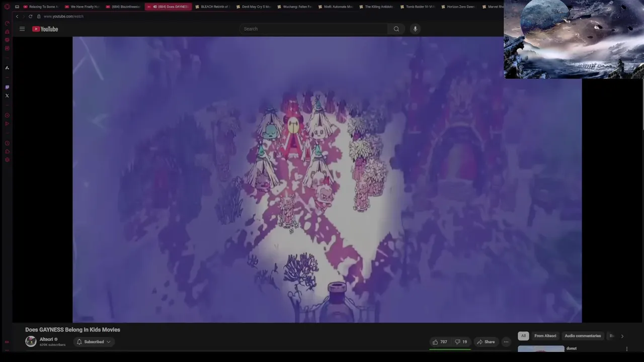This screenshot has height=362, width=644.
Task: Open the Alteori channel avatar
Action: coord(31,341)
